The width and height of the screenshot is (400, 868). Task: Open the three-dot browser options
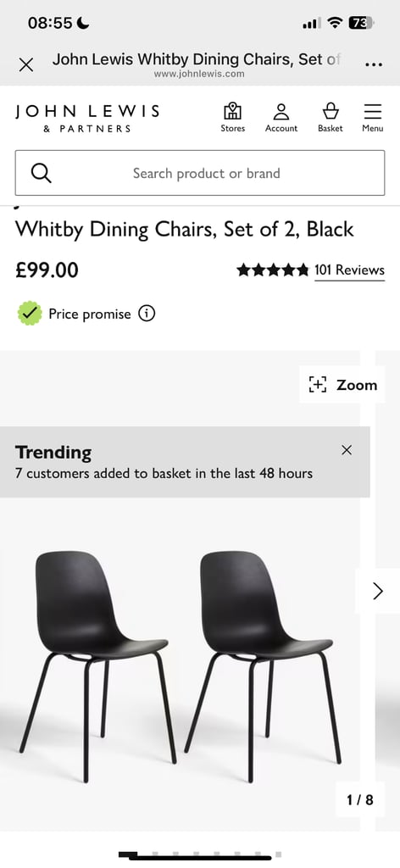[374, 64]
